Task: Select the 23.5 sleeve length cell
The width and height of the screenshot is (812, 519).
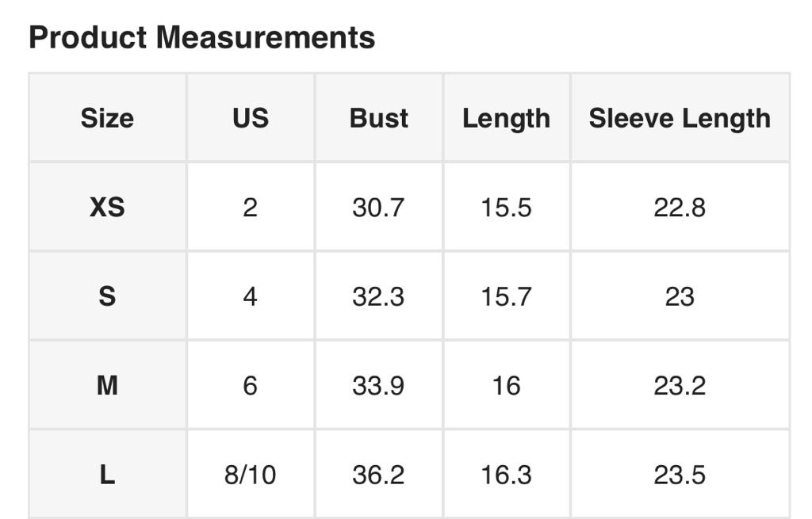Action: click(x=680, y=475)
